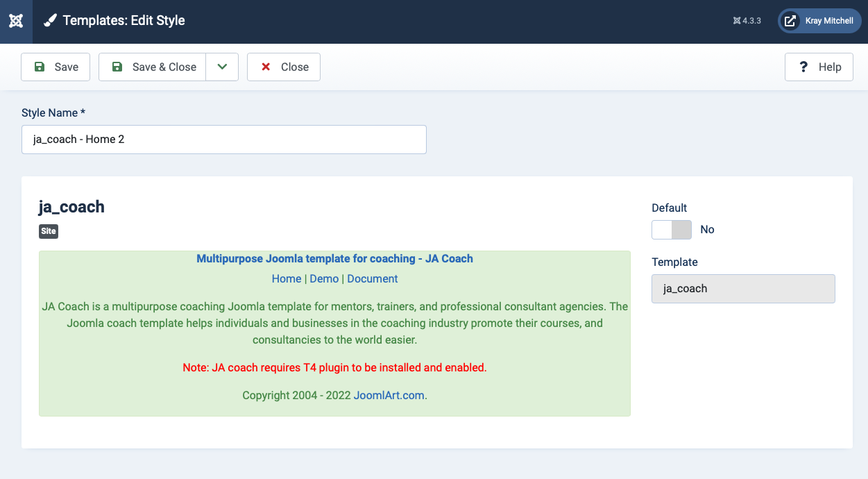Screen dimensions: 868x479
Task: Toggle the Default switch
Action: pyautogui.click(x=672, y=230)
